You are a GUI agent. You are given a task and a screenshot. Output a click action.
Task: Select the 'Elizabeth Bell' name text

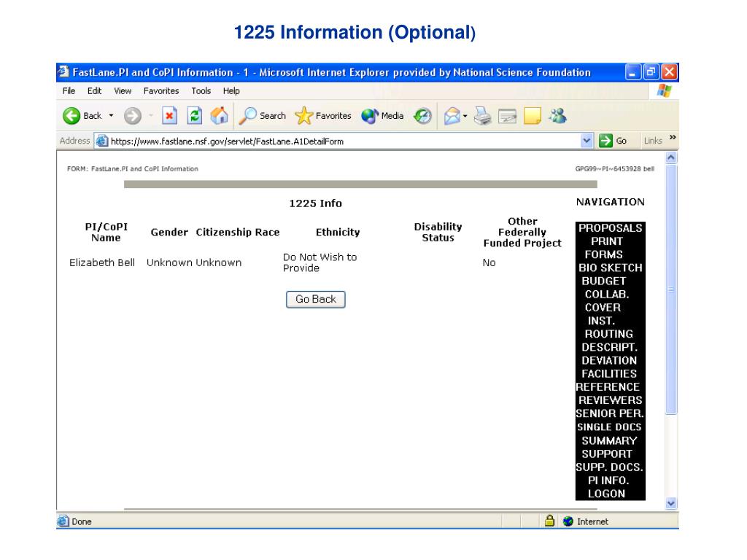102,262
